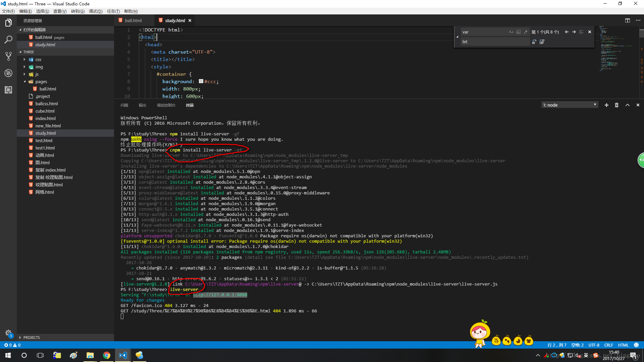Create a new terminal with plus icon
This screenshot has width=644, height=362.
pyautogui.click(x=606, y=105)
